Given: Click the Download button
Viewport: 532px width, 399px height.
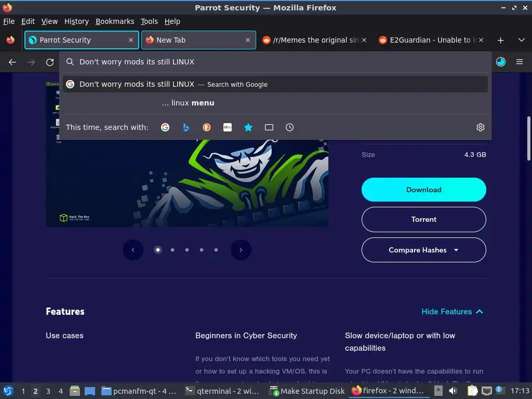Looking at the screenshot, I should pos(424,190).
